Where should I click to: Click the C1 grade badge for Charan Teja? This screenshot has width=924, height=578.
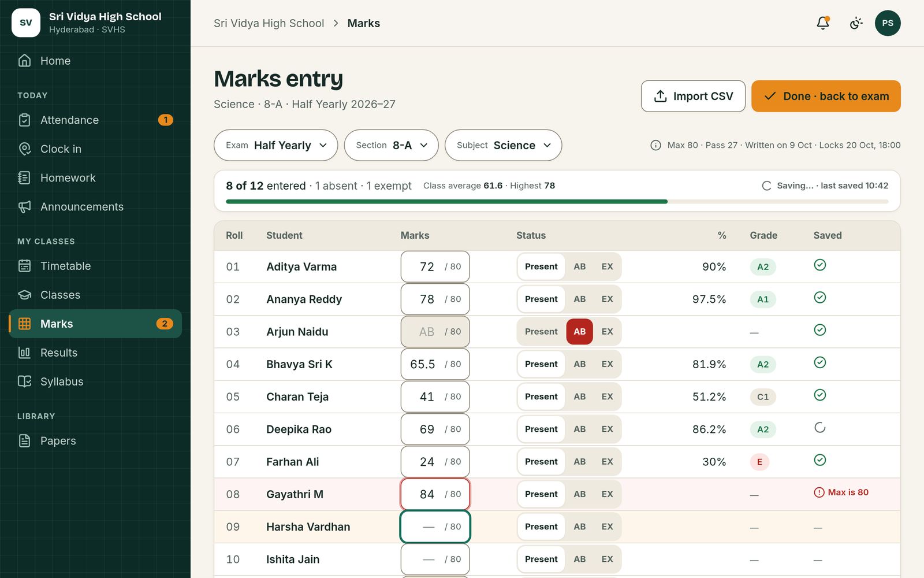763,397
